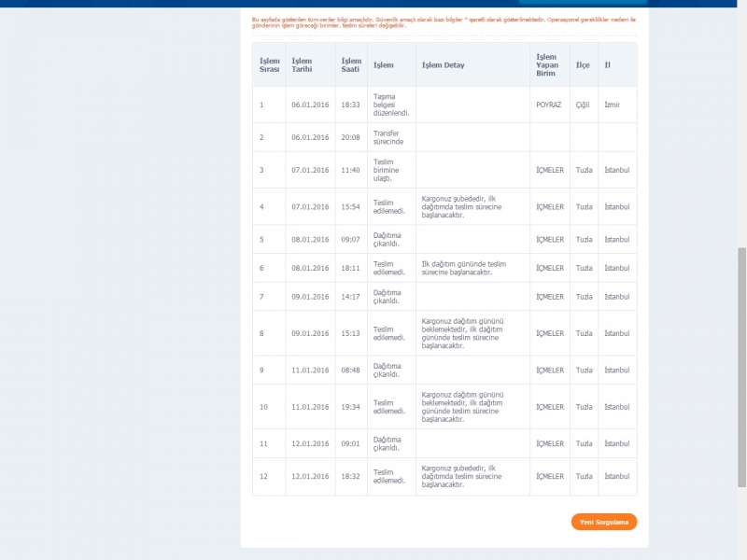Click the İşlem Saati column header
The height and width of the screenshot is (560, 747).
click(351, 65)
